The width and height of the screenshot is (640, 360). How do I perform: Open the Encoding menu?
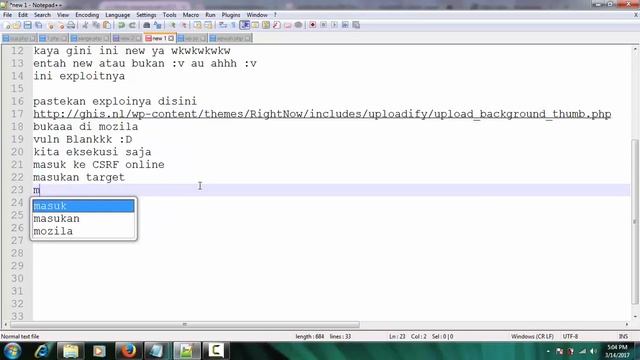point(87,15)
